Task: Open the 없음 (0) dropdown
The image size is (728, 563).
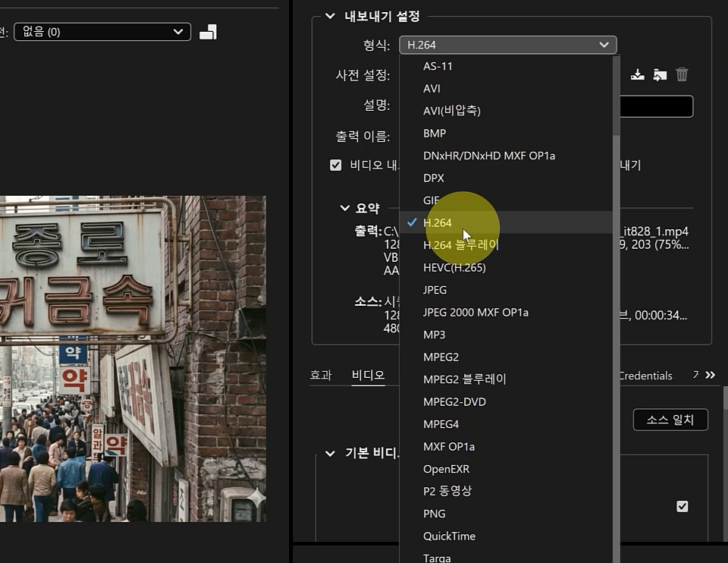Action: click(102, 32)
